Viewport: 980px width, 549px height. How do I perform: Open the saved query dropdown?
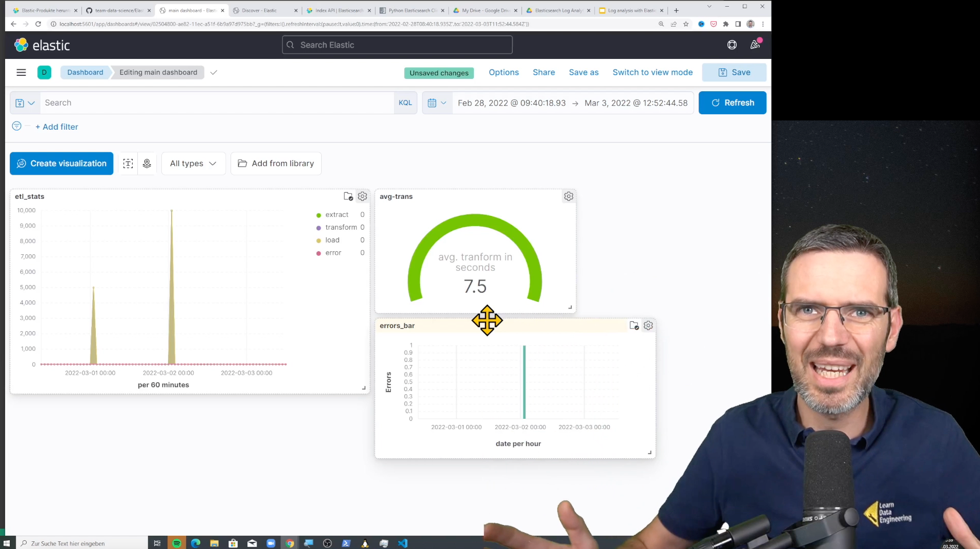(25, 103)
